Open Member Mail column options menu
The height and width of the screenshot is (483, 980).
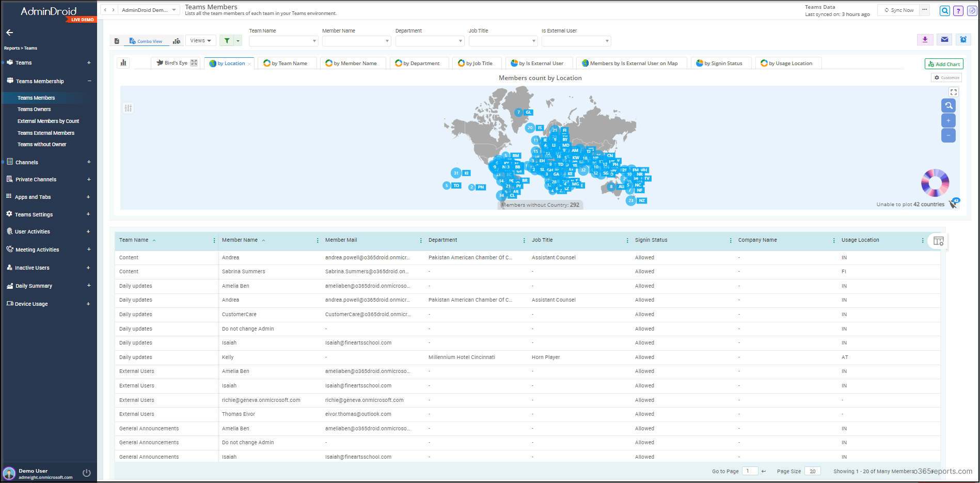tap(421, 241)
